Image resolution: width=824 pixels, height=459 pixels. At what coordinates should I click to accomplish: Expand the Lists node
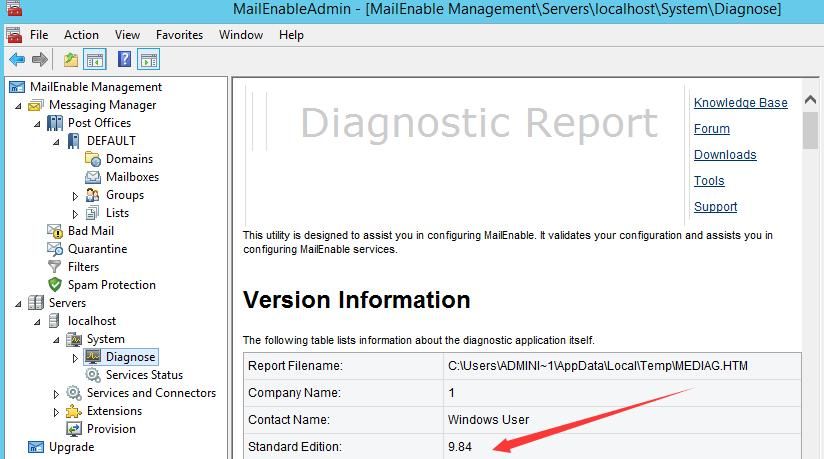pyautogui.click(x=75, y=213)
